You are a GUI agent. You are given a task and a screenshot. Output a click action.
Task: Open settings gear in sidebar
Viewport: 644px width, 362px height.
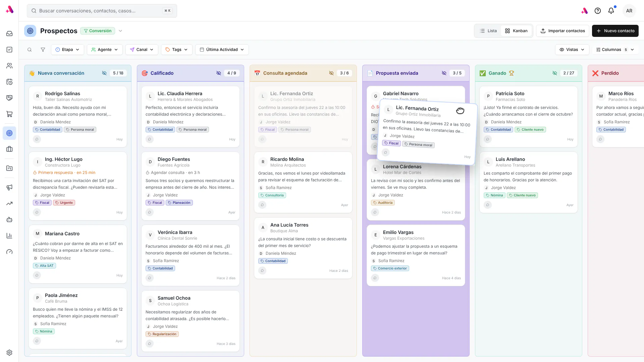coord(9,353)
